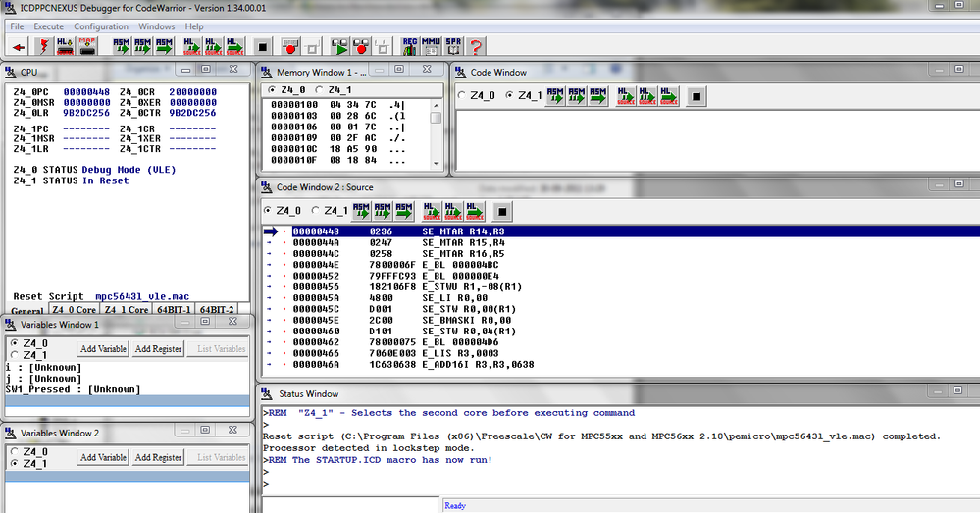Click ASM multiple step icon in Code Window 2
The height and width of the screenshot is (513, 980).
383,211
